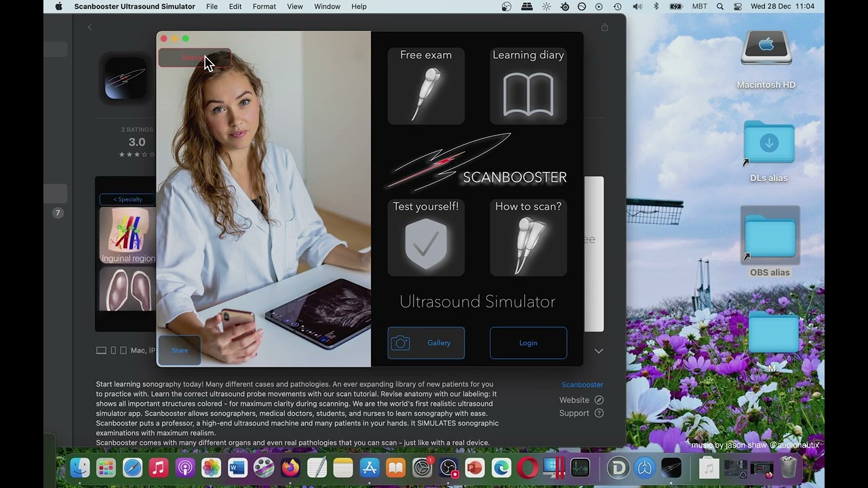
Task: Launch Firefox from the Dock
Action: 290,468
